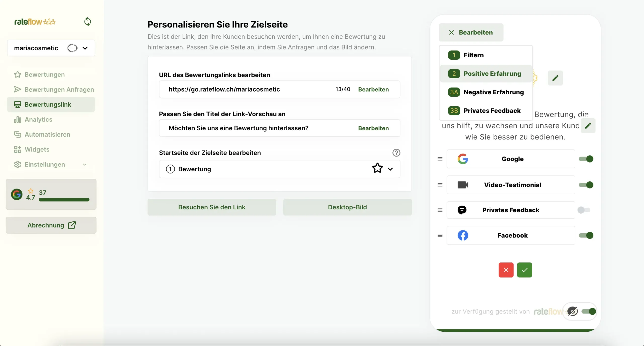Click the green checkmark confirm button
This screenshot has width=644, height=346.
point(525,270)
